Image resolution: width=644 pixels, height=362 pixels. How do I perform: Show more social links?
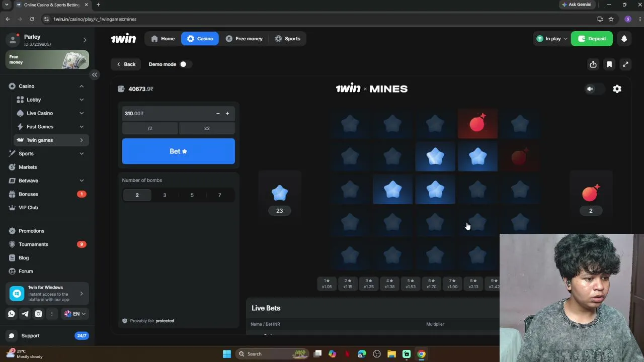51,314
